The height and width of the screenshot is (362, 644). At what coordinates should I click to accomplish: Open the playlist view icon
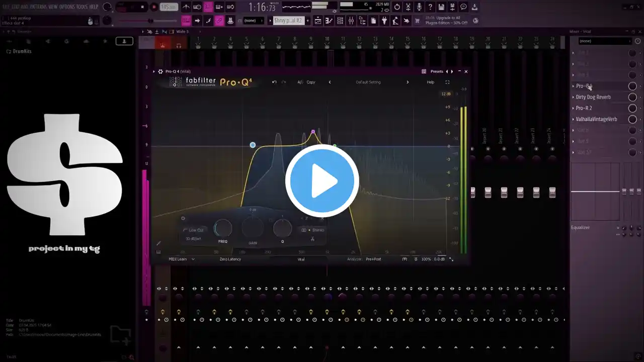[x=318, y=21]
